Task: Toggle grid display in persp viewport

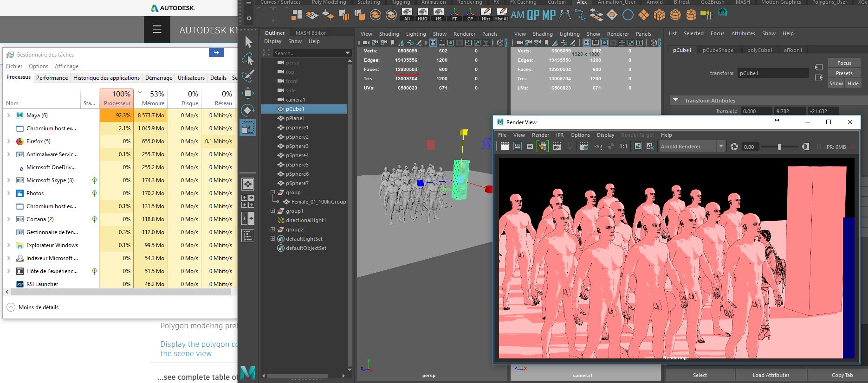Action: click(433, 43)
